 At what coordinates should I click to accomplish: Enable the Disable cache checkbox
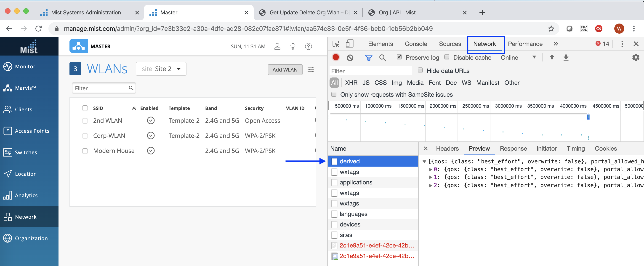click(447, 57)
